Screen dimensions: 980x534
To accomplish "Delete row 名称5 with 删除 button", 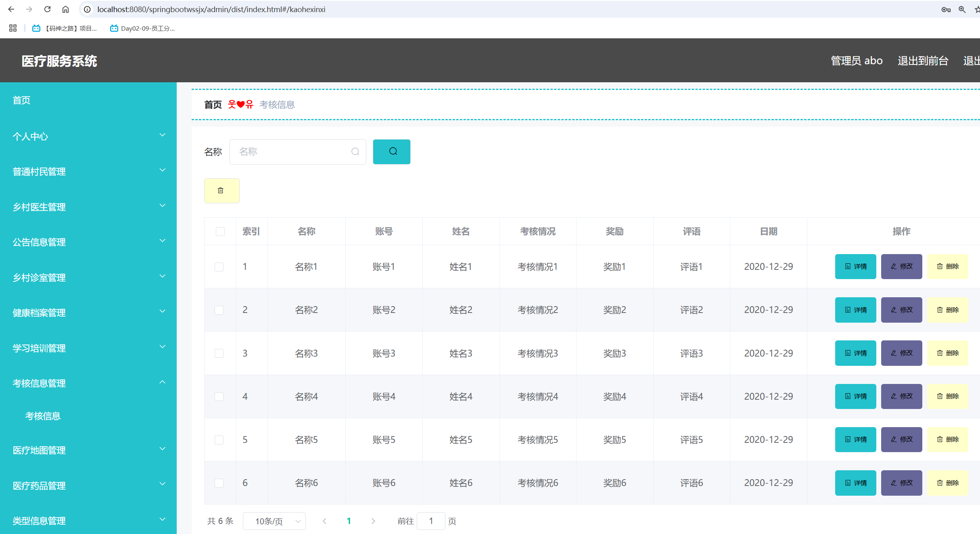I will (947, 440).
